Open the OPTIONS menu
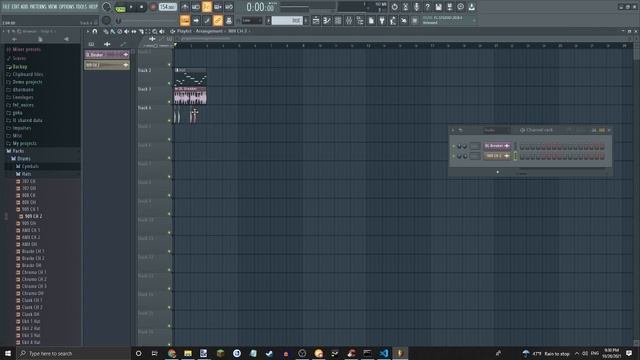 tap(67, 7)
